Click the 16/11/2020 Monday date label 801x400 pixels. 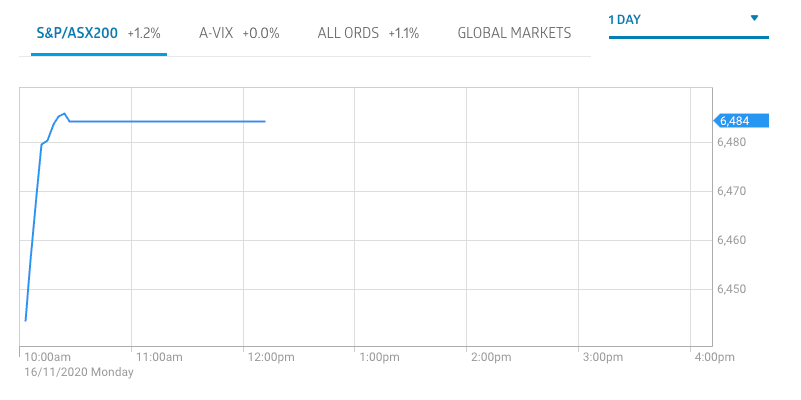[79, 372]
